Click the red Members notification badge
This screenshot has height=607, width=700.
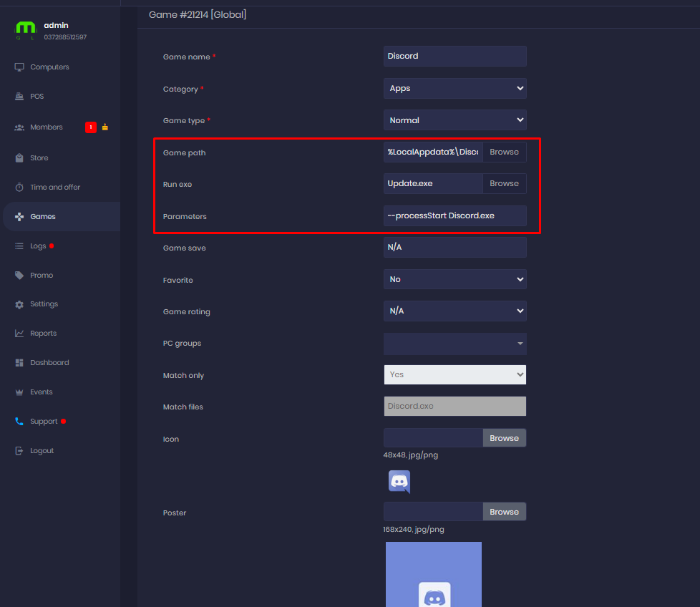pos(91,127)
